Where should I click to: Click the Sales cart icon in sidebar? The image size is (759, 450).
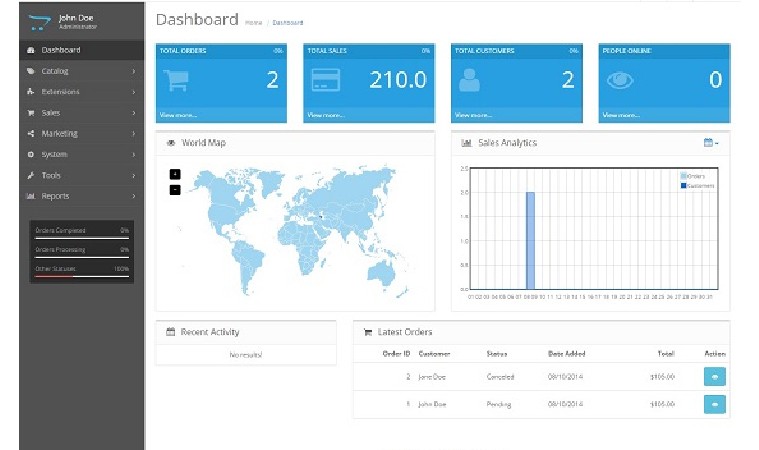click(30, 113)
